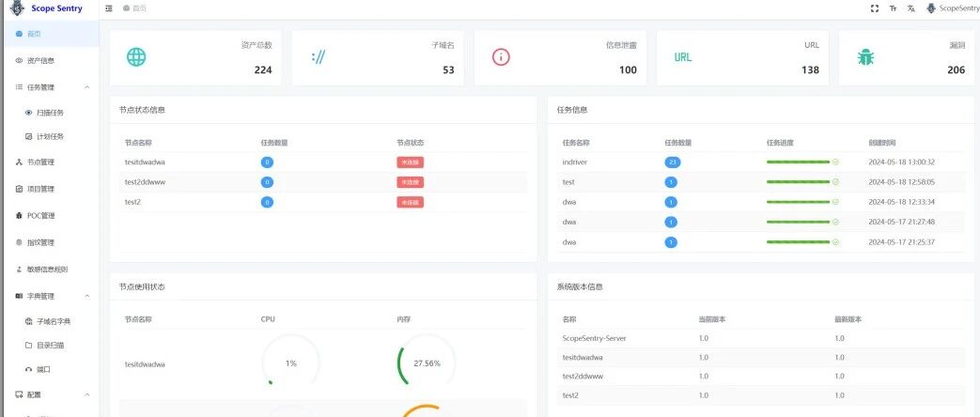Screen dimensions: 980x417
Task: Click the ScopeSentry user avatar
Action: pyautogui.click(x=931, y=8)
